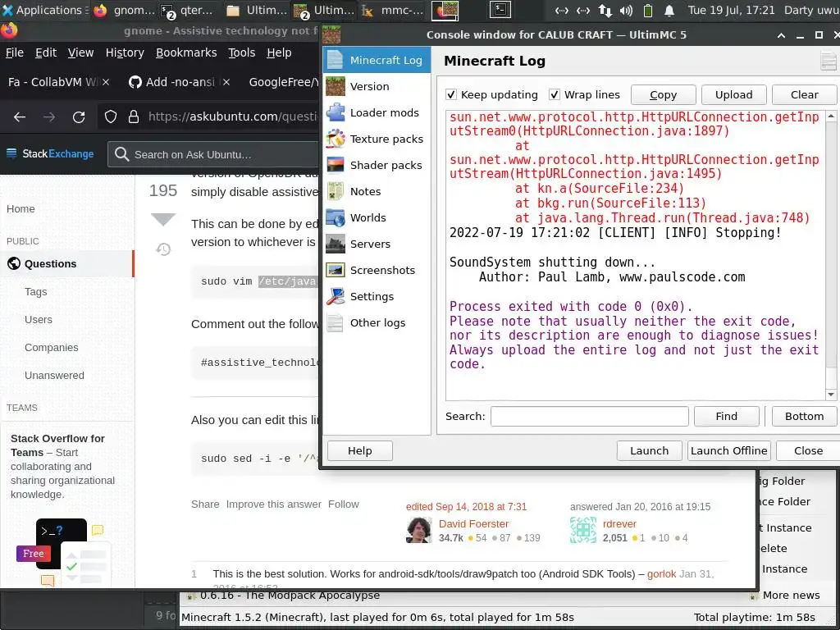
Task: Toggle the Keep updating checkbox
Action: point(451,95)
